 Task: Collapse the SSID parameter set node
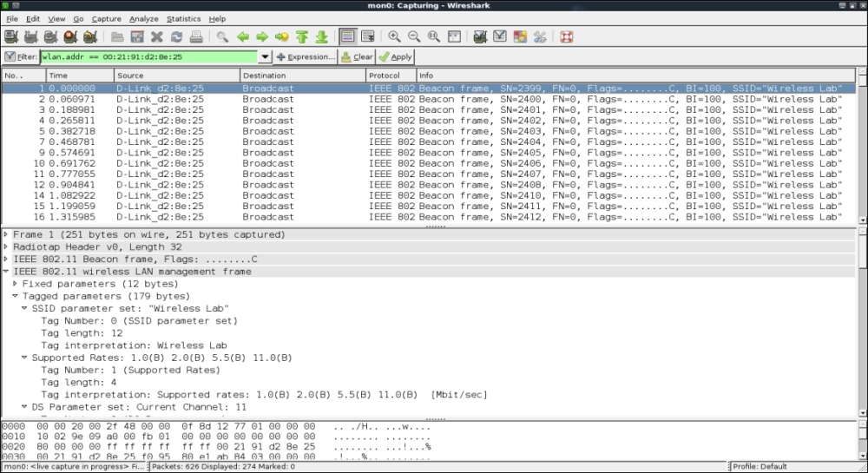pyautogui.click(x=24, y=308)
